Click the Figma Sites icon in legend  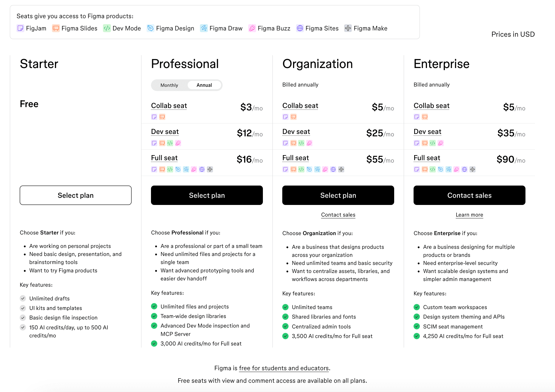coord(300,28)
